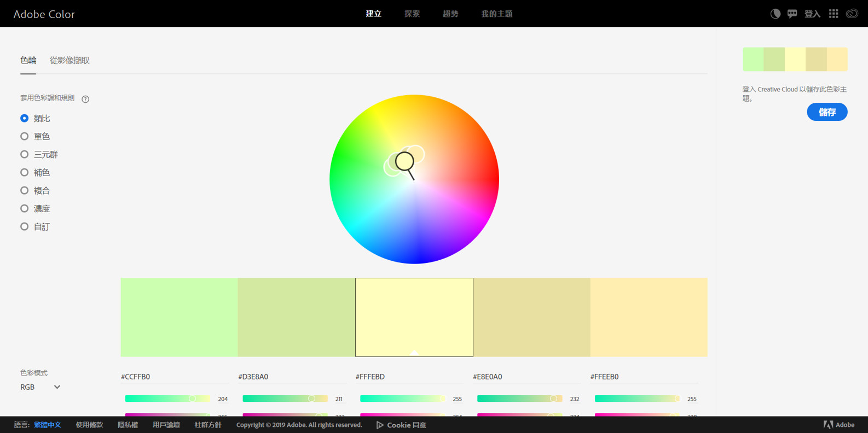Switch to the 從影像擷取 tab
This screenshot has width=868, height=433.
tap(70, 60)
